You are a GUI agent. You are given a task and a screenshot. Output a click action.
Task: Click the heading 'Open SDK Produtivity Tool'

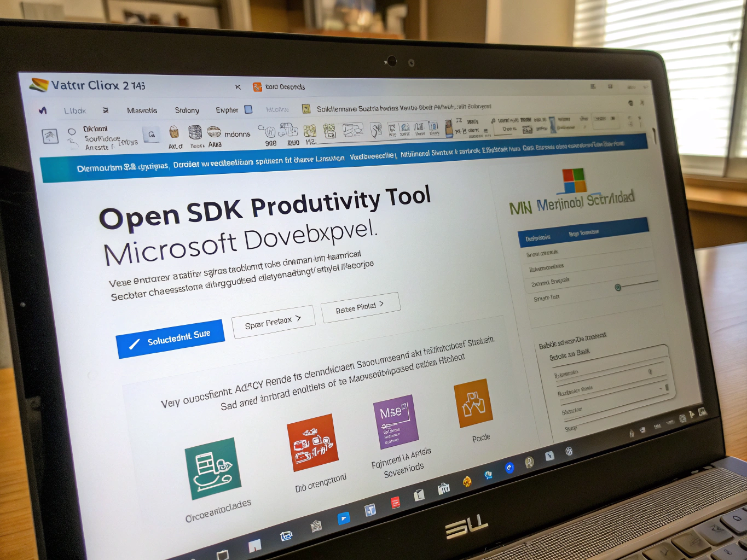coord(265,208)
